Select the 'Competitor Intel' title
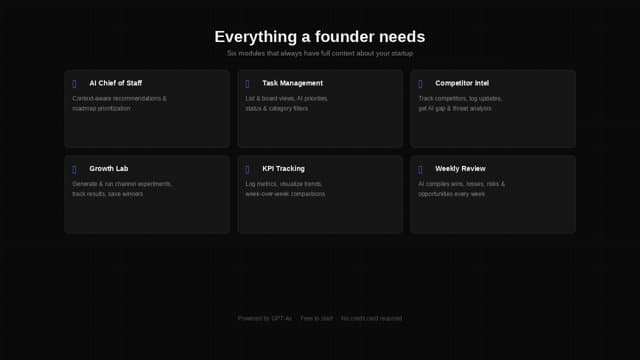The width and height of the screenshot is (640, 360). click(462, 83)
